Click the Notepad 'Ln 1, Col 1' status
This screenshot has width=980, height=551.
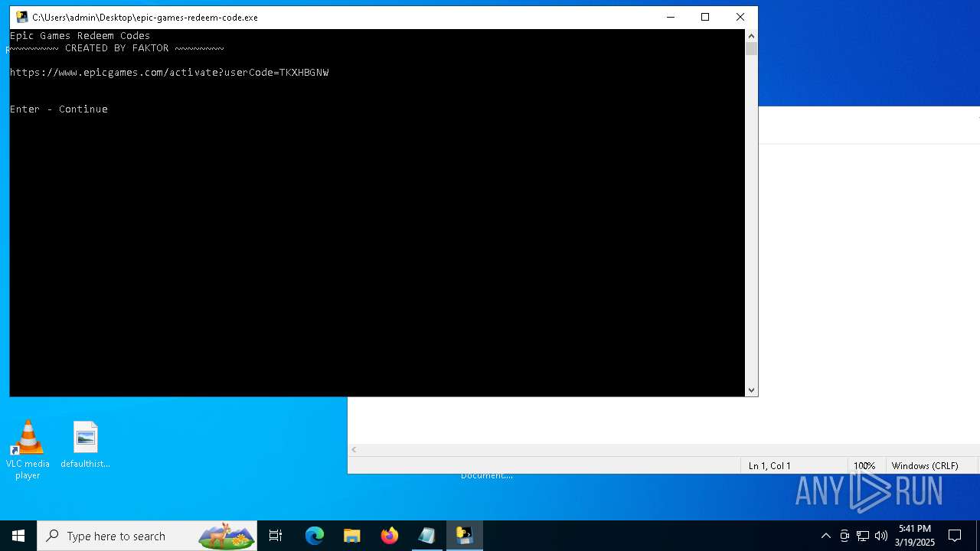click(769, 465)
